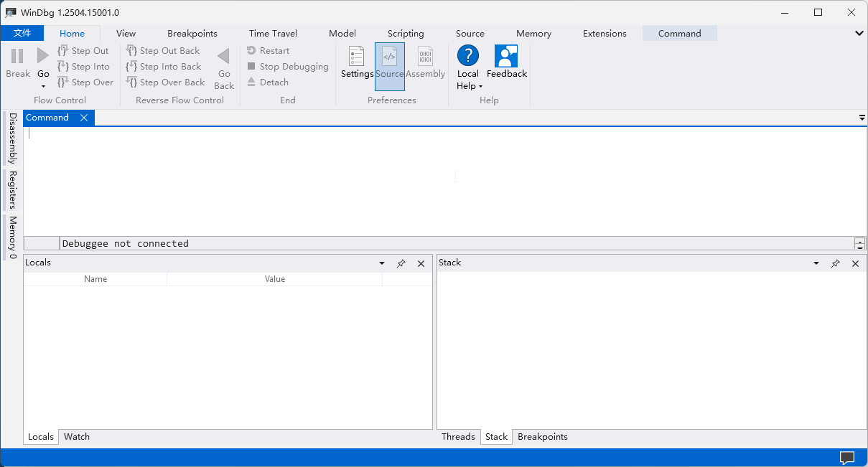Switch to the Threads tab
Viewport: 868px width, 467px height.
(x=458, y=437)
